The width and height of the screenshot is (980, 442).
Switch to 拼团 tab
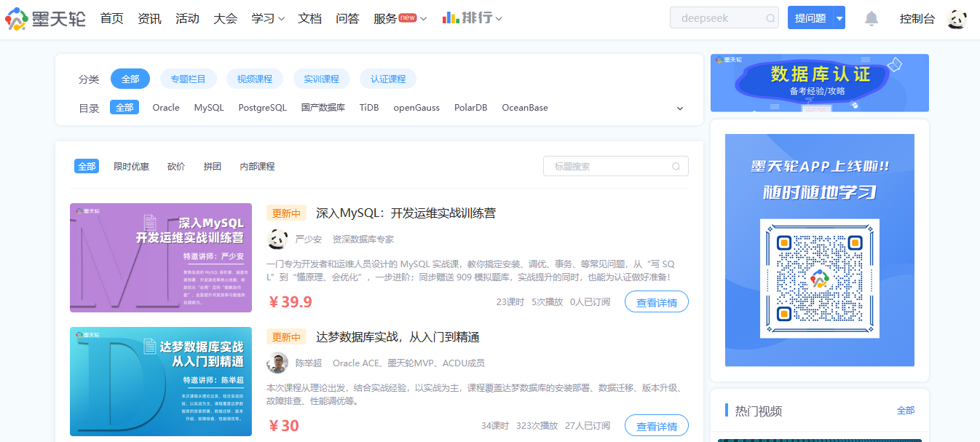click(x=213, y=166)
